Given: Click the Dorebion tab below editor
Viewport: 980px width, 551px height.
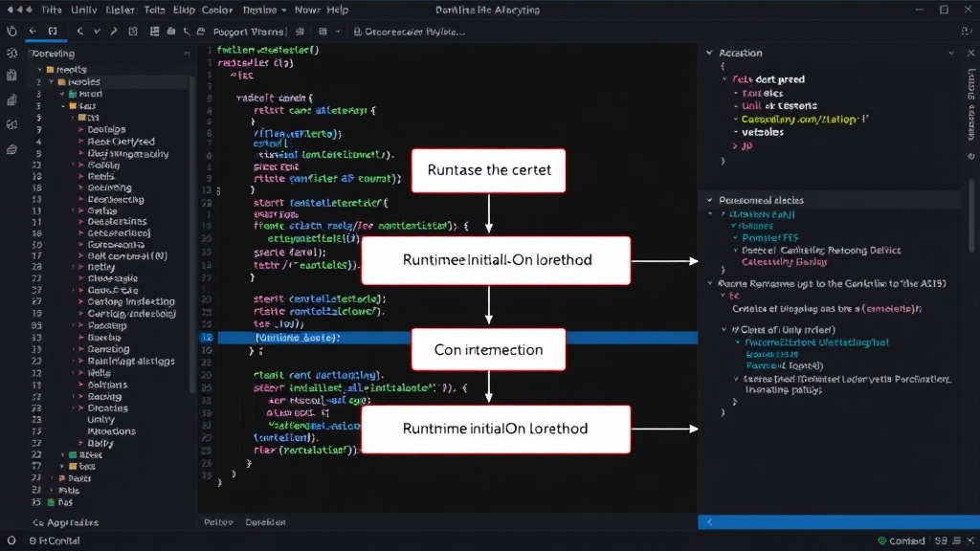Looking at the screenshot, I should coord(266,522).
